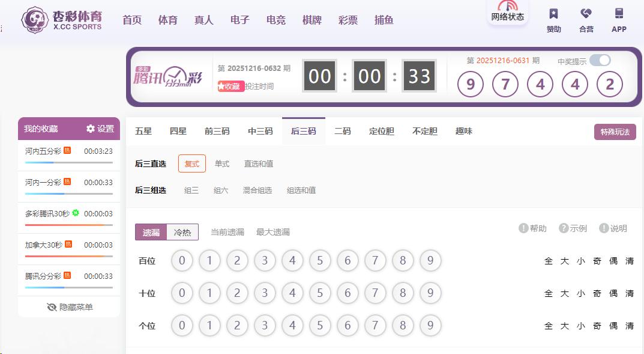Click the 收藏 star favorite badge
The width and height of the screenshot is (644, 354).
coord(231,86)
